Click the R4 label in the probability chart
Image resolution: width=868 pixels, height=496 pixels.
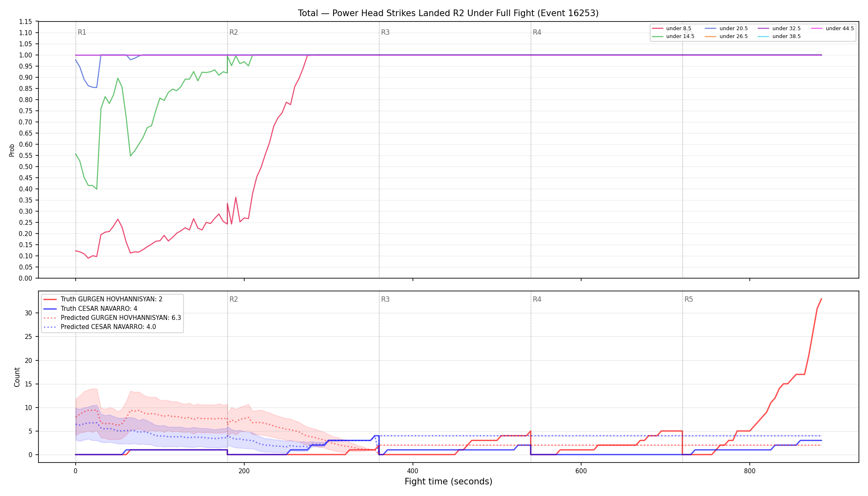point(537,32)
